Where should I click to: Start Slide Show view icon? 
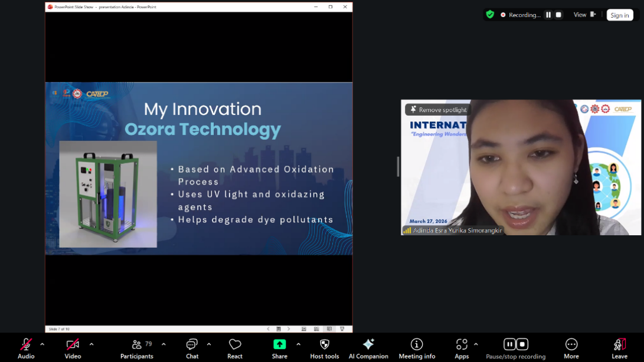[342, 329]
